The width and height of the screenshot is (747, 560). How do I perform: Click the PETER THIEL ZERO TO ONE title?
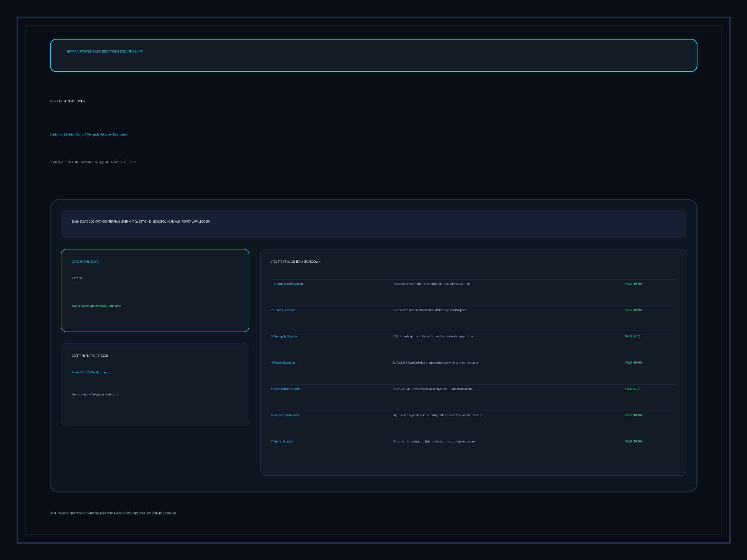pyautogui.click(x=67, y=101)
